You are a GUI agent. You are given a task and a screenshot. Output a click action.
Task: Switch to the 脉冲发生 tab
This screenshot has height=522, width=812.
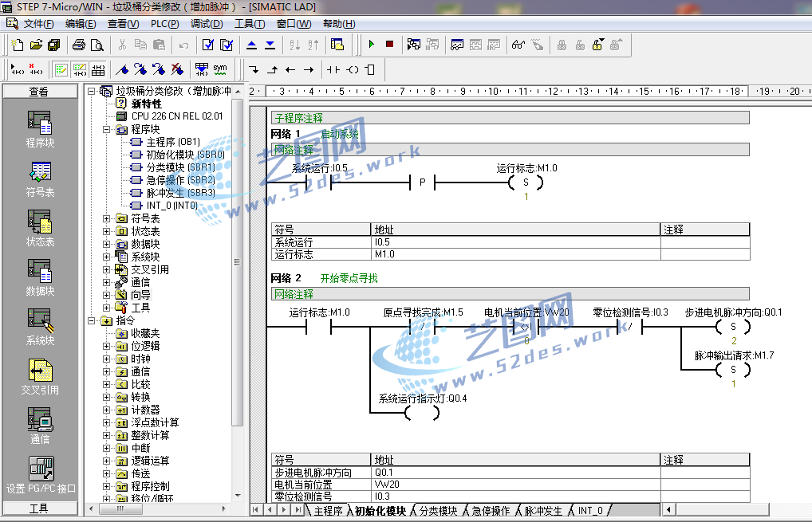543,511
